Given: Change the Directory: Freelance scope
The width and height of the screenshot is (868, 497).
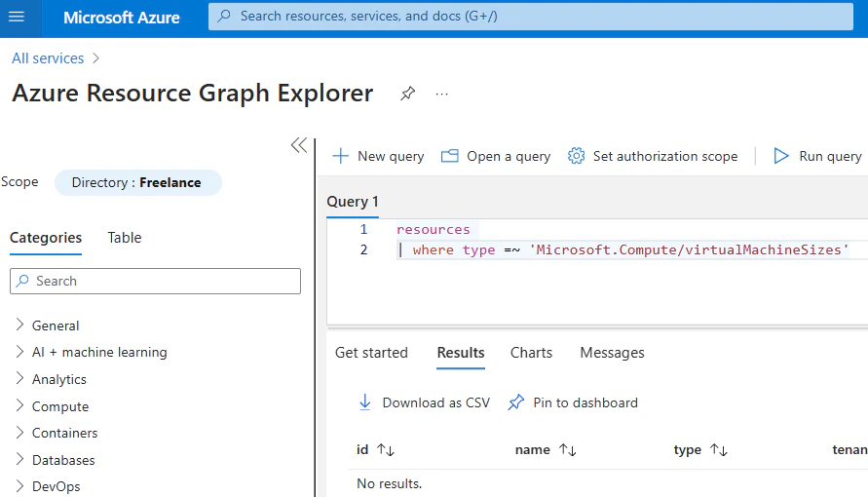Looking at the screenshot, I should click(137, 182).
